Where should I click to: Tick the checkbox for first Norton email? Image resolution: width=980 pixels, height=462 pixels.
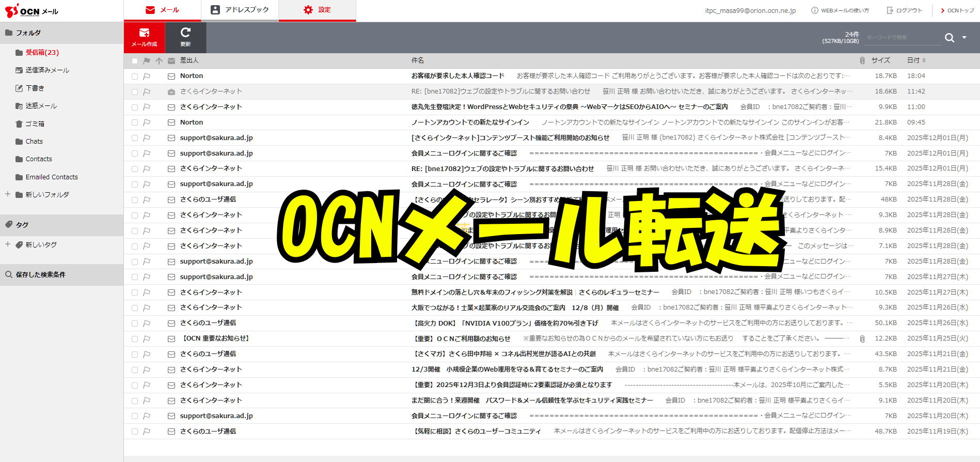pyautogui.click(x=135, y=76)
